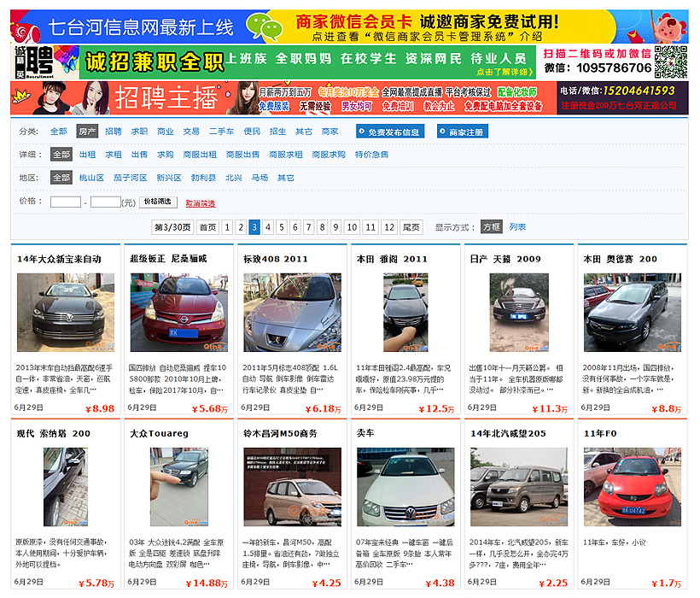The width and height of the screenshot is (700, 598).
Task: Click the QR code in the recruitment banner
Action: pos(671,62)
